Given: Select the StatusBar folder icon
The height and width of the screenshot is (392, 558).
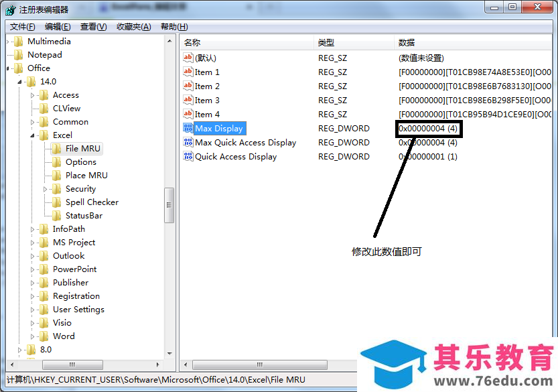Looking at the screenshot, I should pyautogui.click(x=57, y=216).
